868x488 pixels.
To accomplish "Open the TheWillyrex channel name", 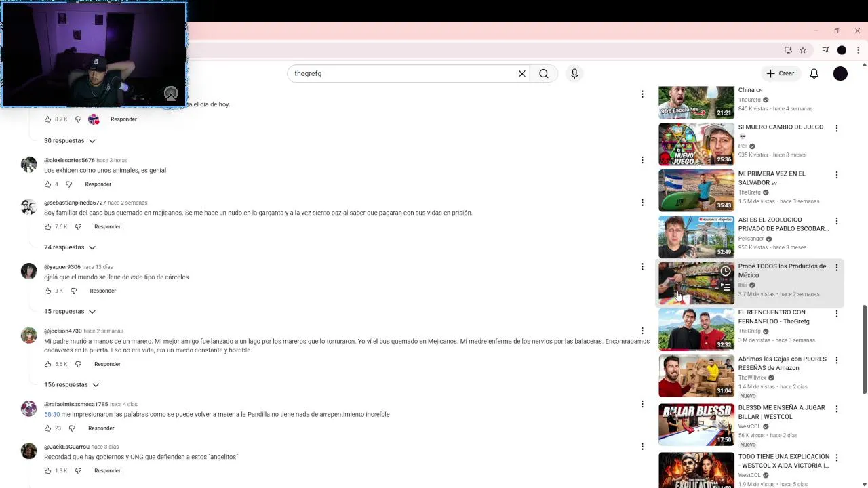I will (x=752, y=378).
